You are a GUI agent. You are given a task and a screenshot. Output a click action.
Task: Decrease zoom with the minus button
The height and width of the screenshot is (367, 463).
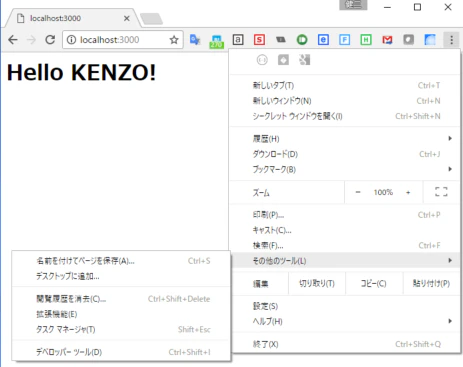click(x=358, y=192)
